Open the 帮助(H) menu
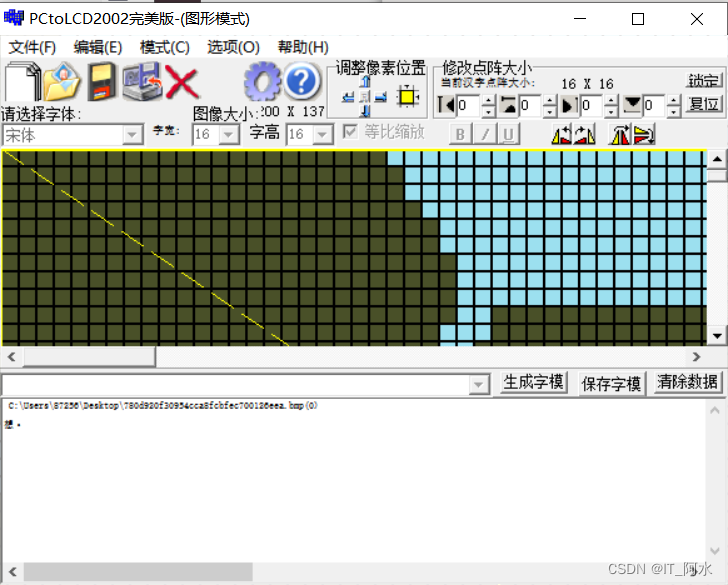The width and height of the screenshot is (728, 585). pos(303,47)
